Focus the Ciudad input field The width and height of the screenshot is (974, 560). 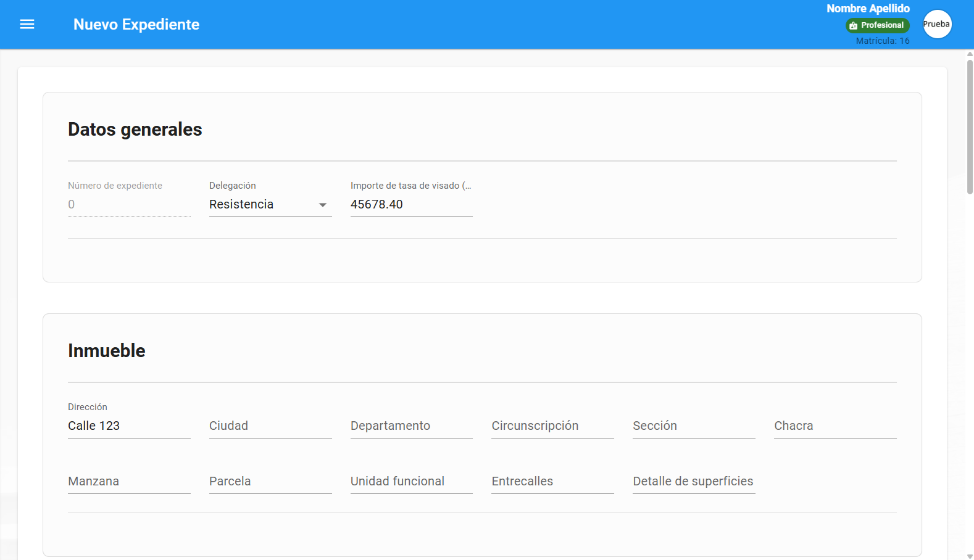pyautogui.click(x=270, y=426)
